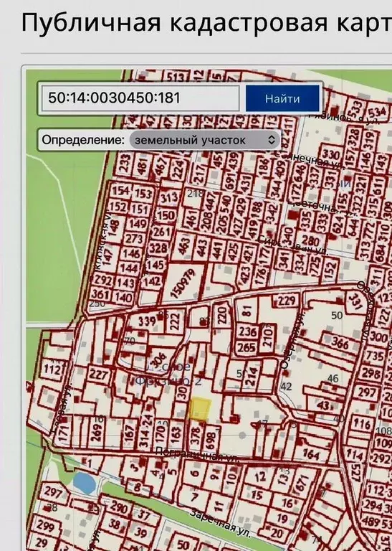Select parcel number 149
Viewport: 392px width, 551px height.
138,224
